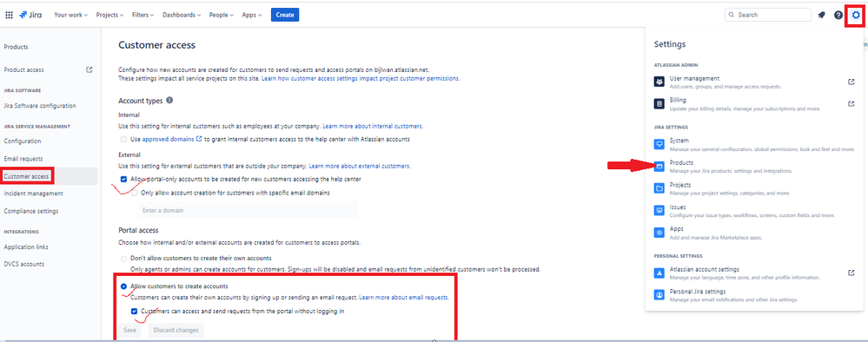The image size is (868, 342).
Task: Open Application links in the sidebar
Action: (x=26, y=247)
